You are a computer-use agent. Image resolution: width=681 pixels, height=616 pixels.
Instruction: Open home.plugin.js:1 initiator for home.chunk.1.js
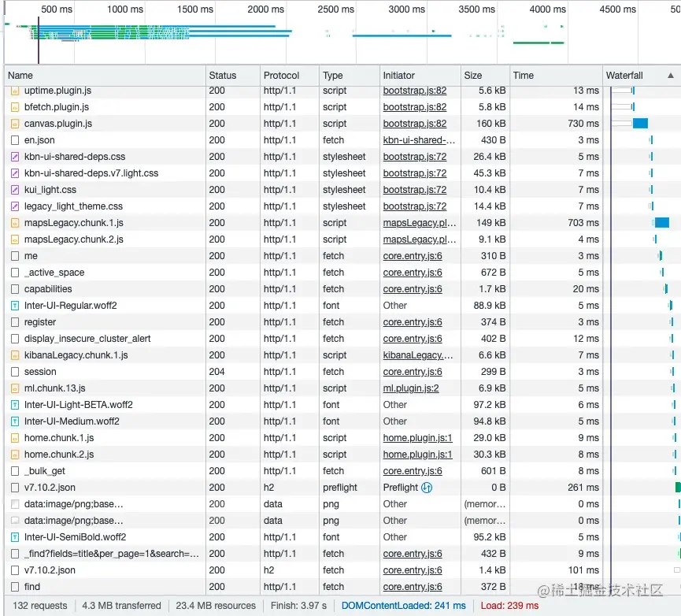tap(417, 438)
